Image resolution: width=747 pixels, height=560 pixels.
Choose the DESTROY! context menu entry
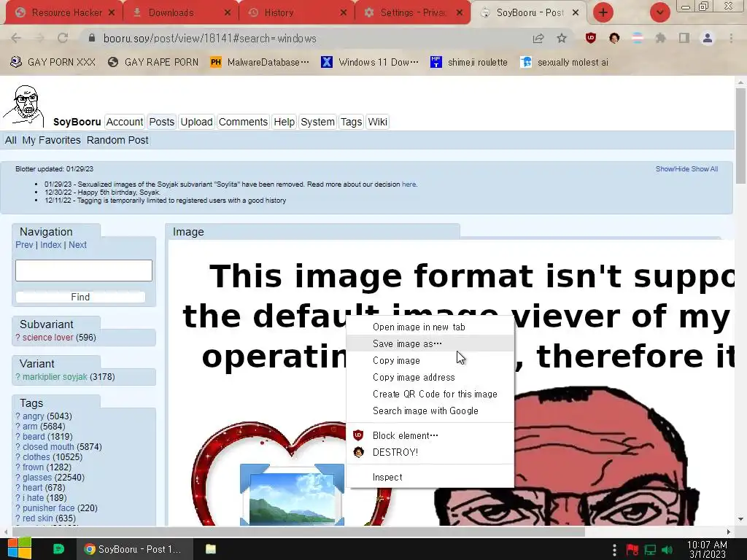point(430,452)
